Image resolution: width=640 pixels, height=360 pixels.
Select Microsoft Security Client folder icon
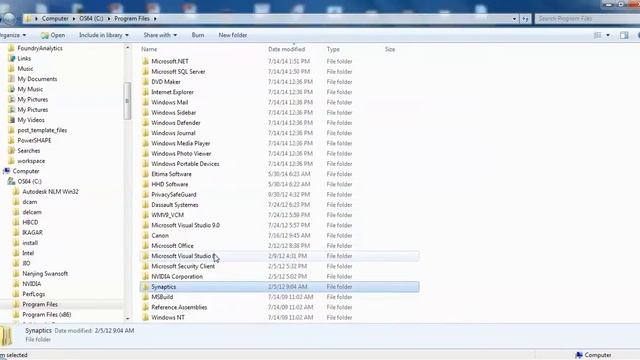click(x=145, y=266)
